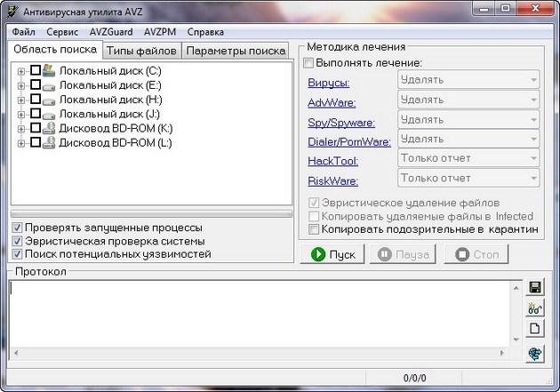Open the RiskWare action dropdown
560x392 pixels.
coord(468,178)
